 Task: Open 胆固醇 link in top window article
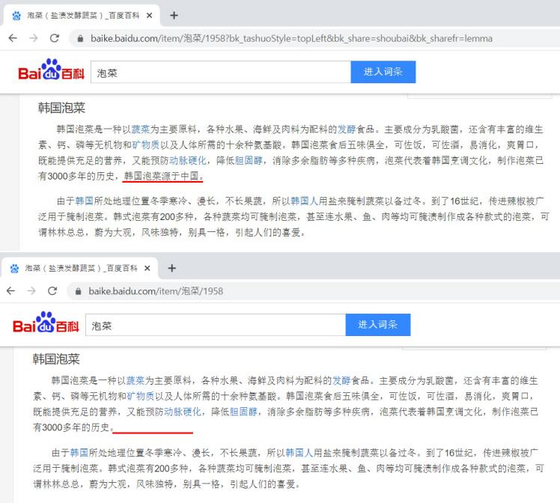[249, 161]
